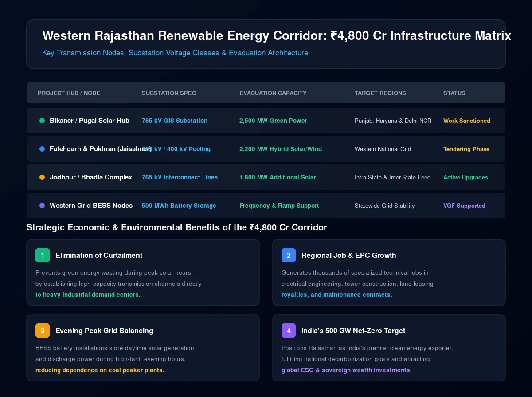
Task: Click the 765 kV GIS Substation cell
Action: click(175, 121)
